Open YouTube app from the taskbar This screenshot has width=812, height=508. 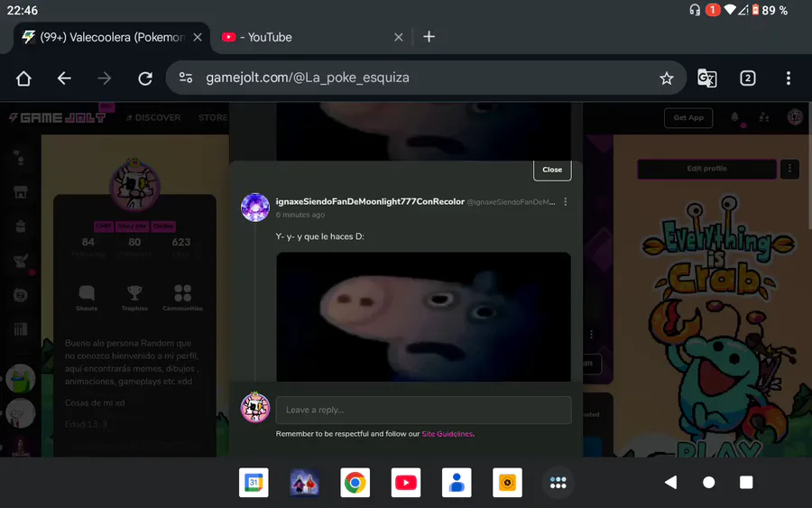click(406, 483)
